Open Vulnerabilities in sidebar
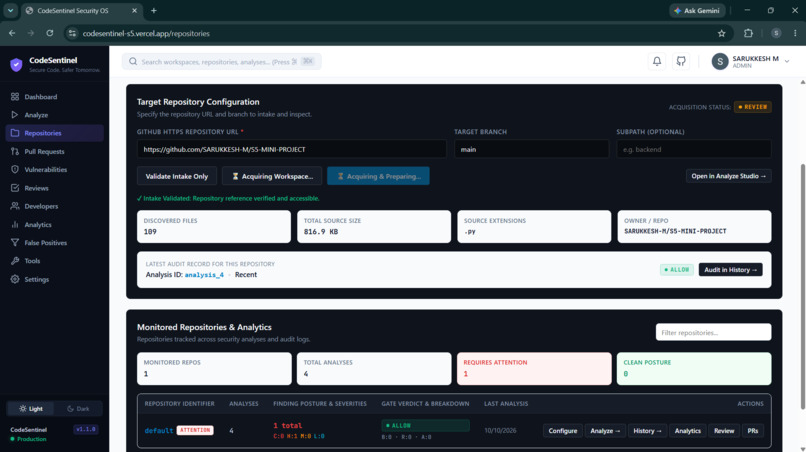Image resolution: width=806 pixels, height=452 pixels. coord(54,170)
